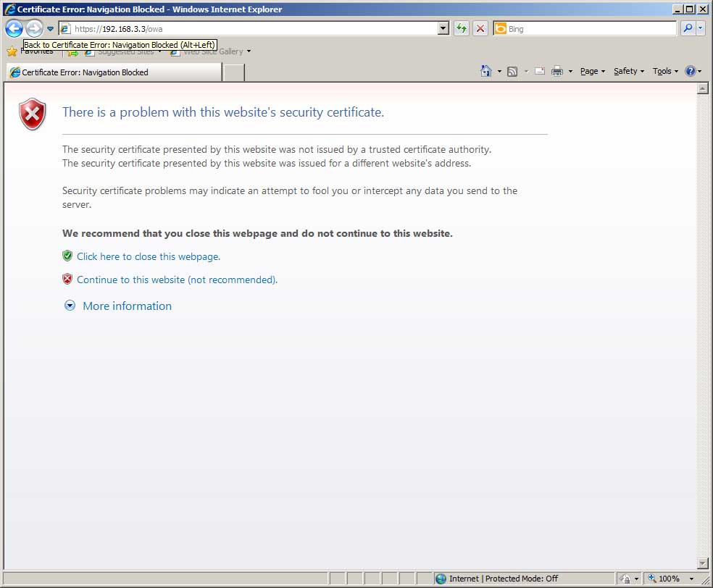
Task: Click the Bing search magnifier button
Action: pyautogui.click(x=687, y=29)
